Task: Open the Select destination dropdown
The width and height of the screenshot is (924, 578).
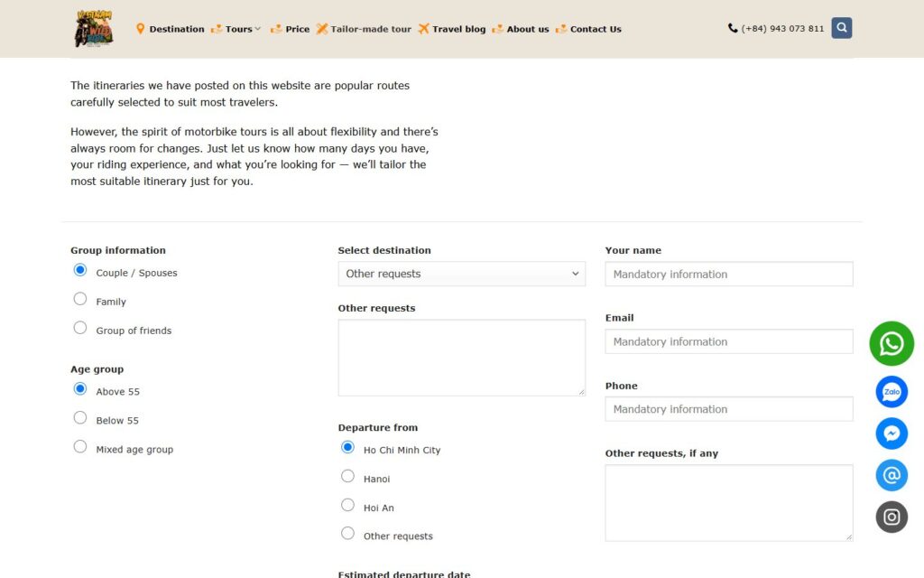Action: coord(461,274)
